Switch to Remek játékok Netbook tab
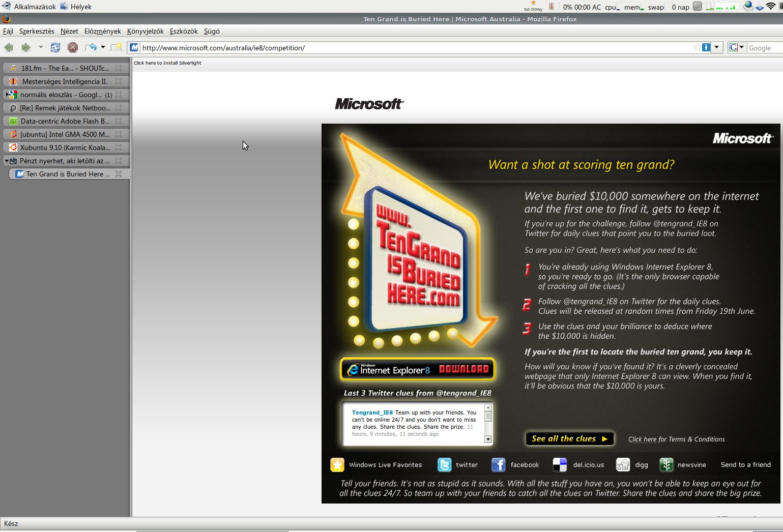This screenshot has height=532, width=783. 66,107
